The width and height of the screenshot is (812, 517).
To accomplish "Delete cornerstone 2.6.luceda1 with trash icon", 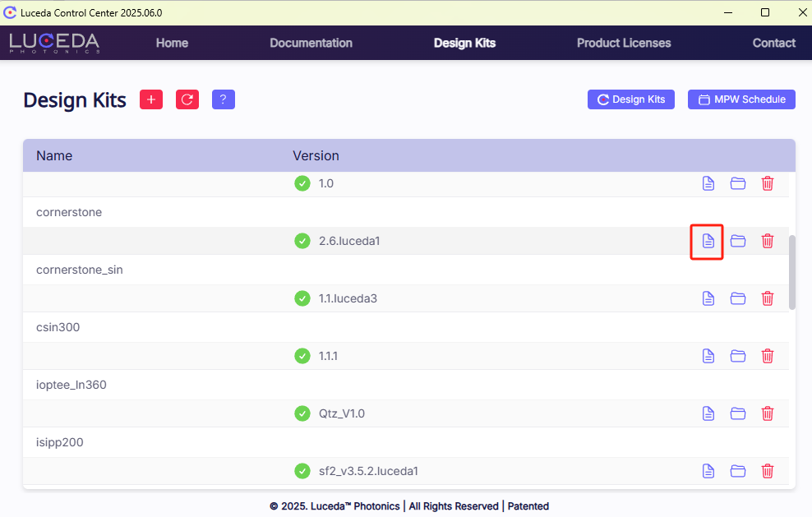I will pyautogui.click(x=768, y=241).
